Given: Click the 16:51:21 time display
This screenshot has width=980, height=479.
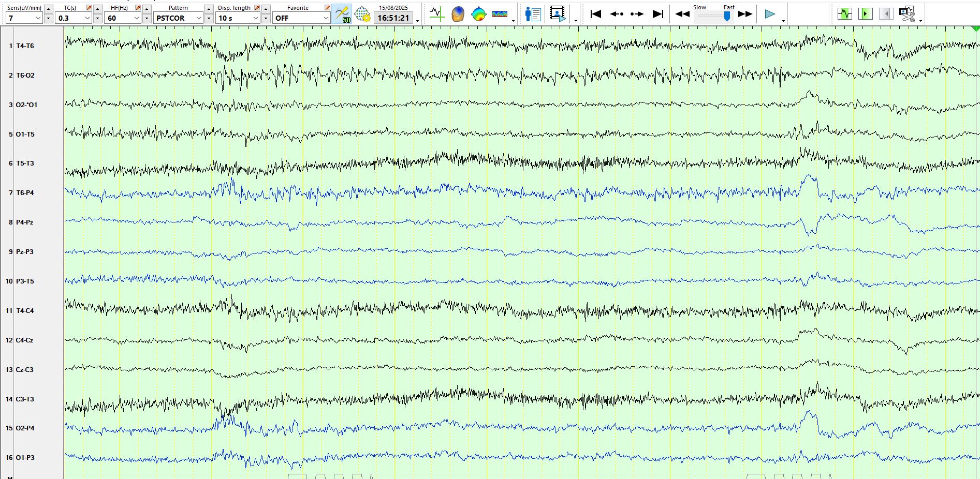Looking at the screenshot, I should [x=393, y=18].
